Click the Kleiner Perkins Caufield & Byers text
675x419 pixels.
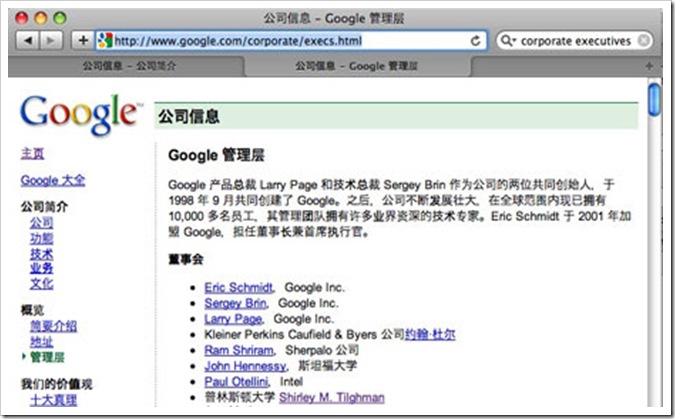[x=291, y=334]
